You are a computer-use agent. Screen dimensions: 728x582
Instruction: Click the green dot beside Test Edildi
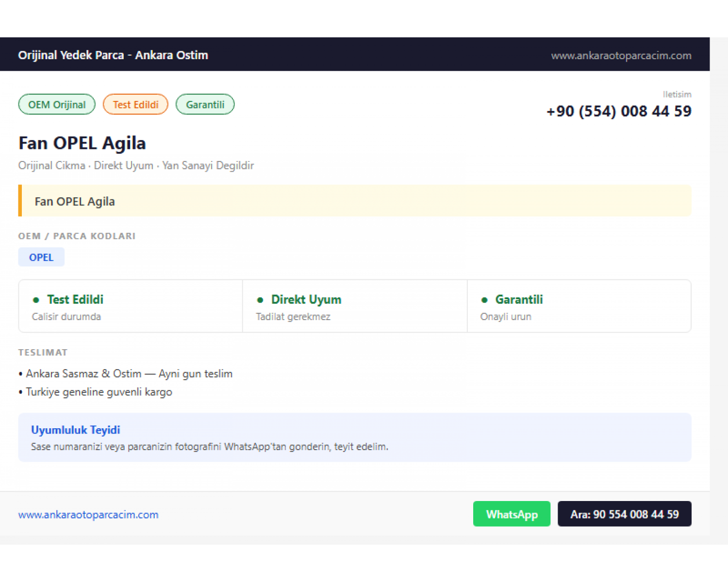pos(36,300)
